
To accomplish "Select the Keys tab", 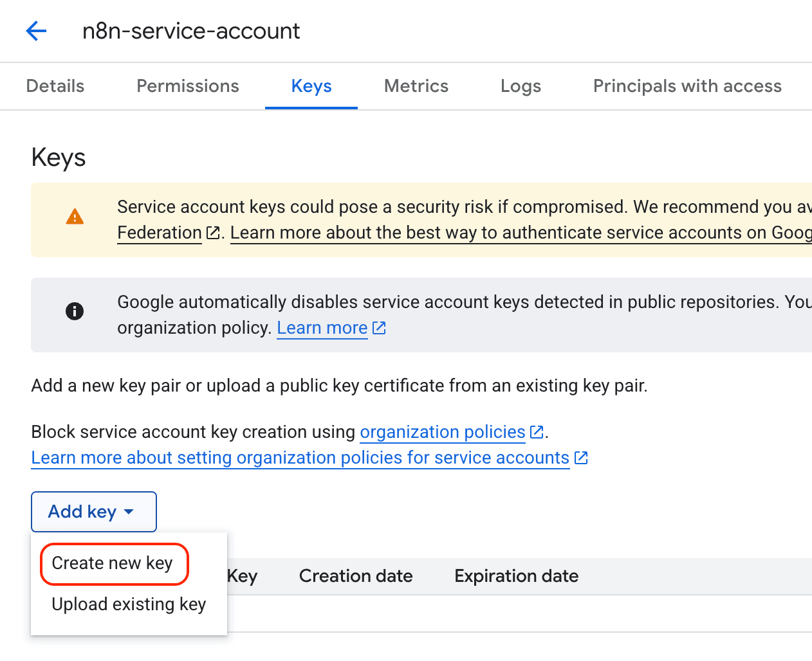I will point(311,86).
